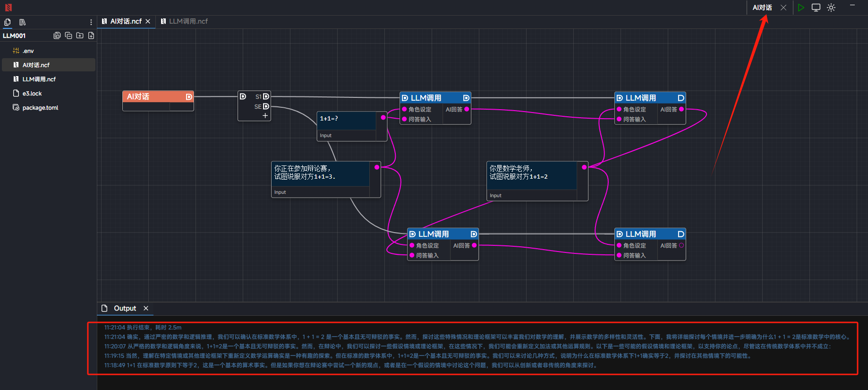Open the .env file in the tree
The image size is (868, 390).
click(x=28, y=51)
